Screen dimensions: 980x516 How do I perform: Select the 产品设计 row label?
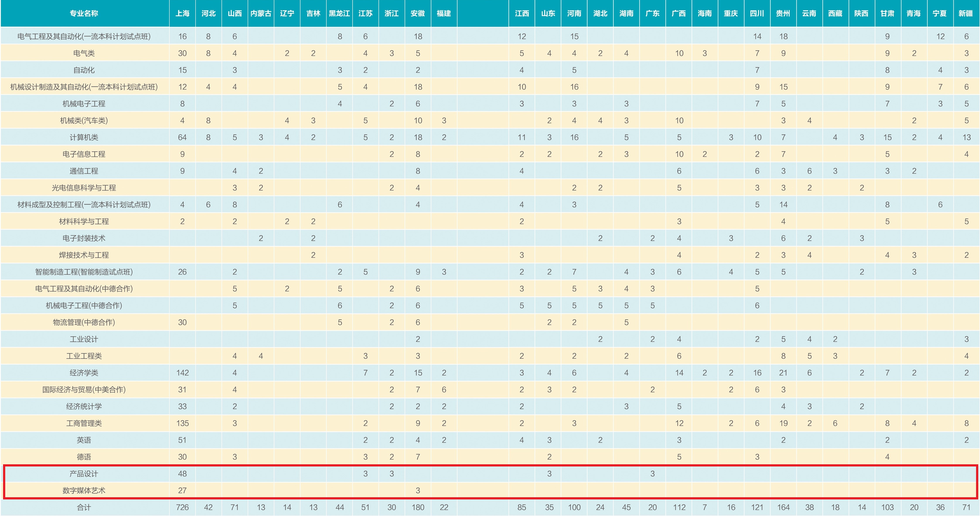click(84, 474)
